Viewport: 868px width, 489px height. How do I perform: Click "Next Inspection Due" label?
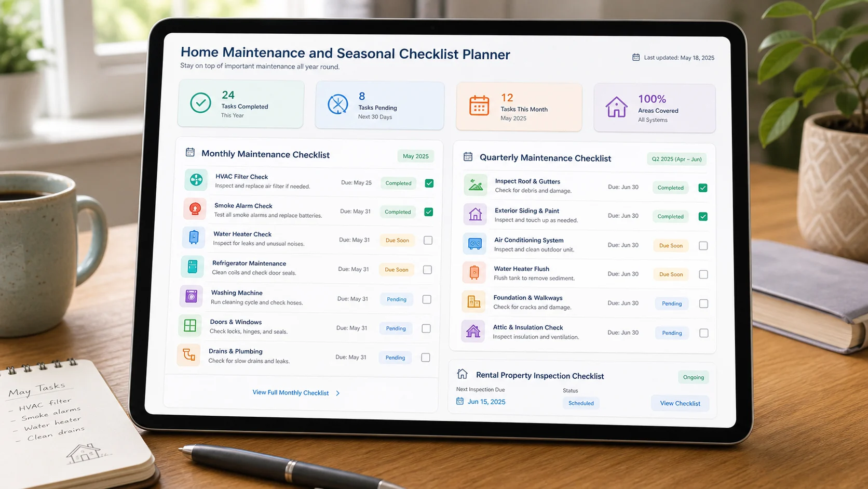(480, 389)
